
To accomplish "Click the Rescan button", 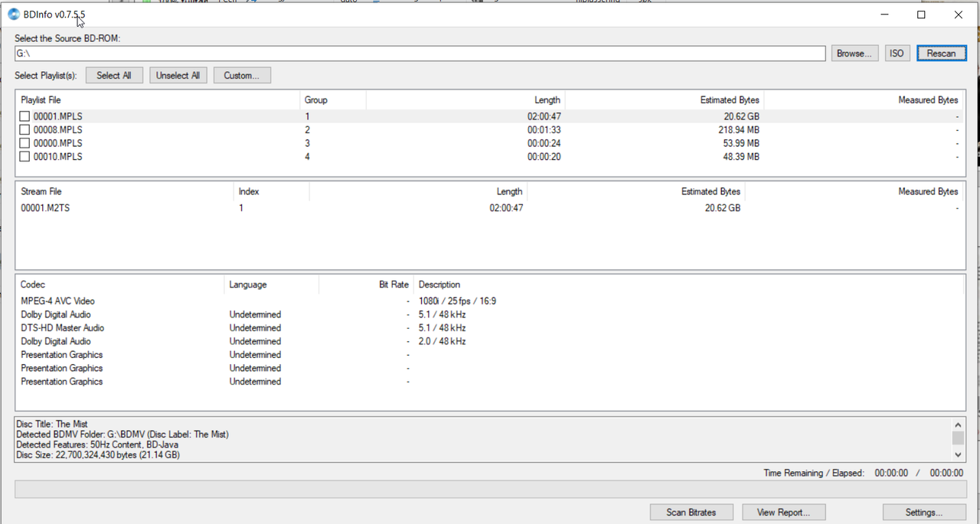I will [941, 54].
